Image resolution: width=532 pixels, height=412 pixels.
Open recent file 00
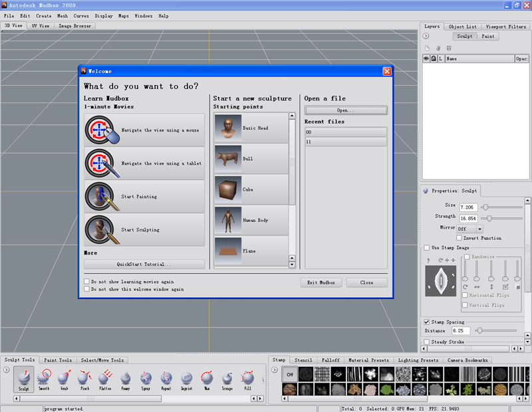click(x=346, y=132)
